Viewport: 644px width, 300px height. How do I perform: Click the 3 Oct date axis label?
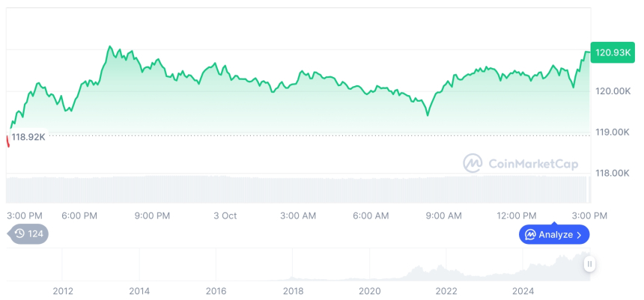(225, 215)
